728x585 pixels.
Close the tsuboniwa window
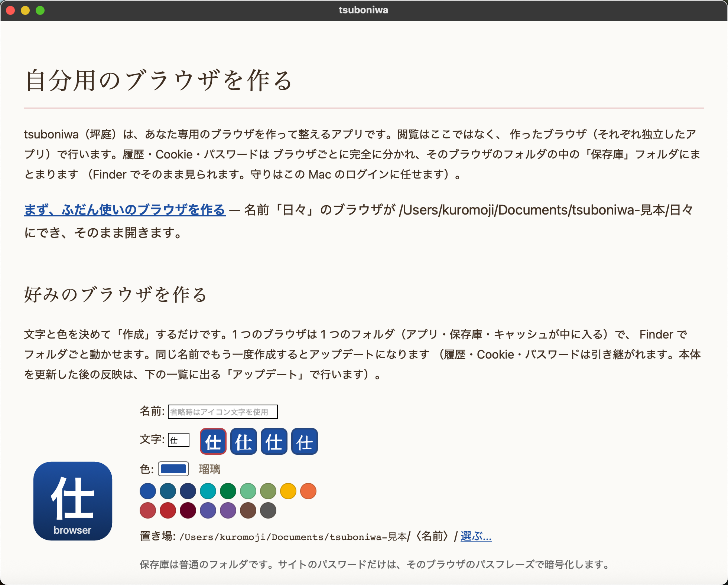tap(10, 10)
